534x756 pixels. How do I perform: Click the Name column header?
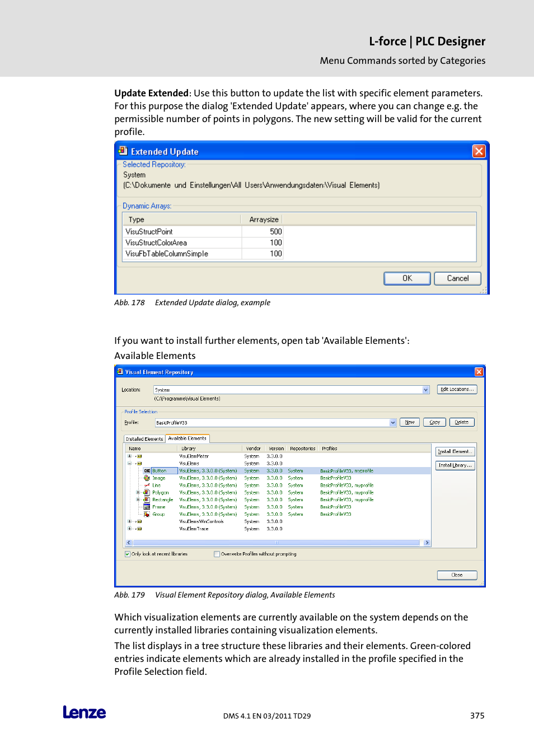coord(152,449)
